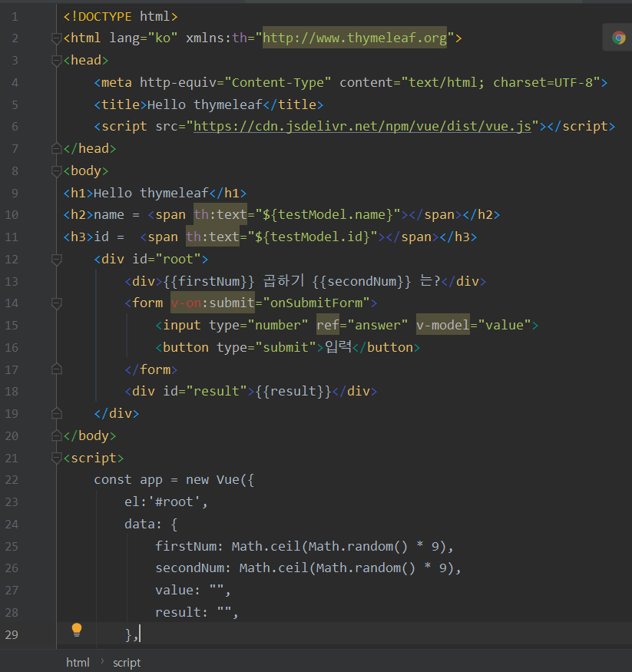Click result: "" property line
632x672 pixels.
tap(197, 612)
